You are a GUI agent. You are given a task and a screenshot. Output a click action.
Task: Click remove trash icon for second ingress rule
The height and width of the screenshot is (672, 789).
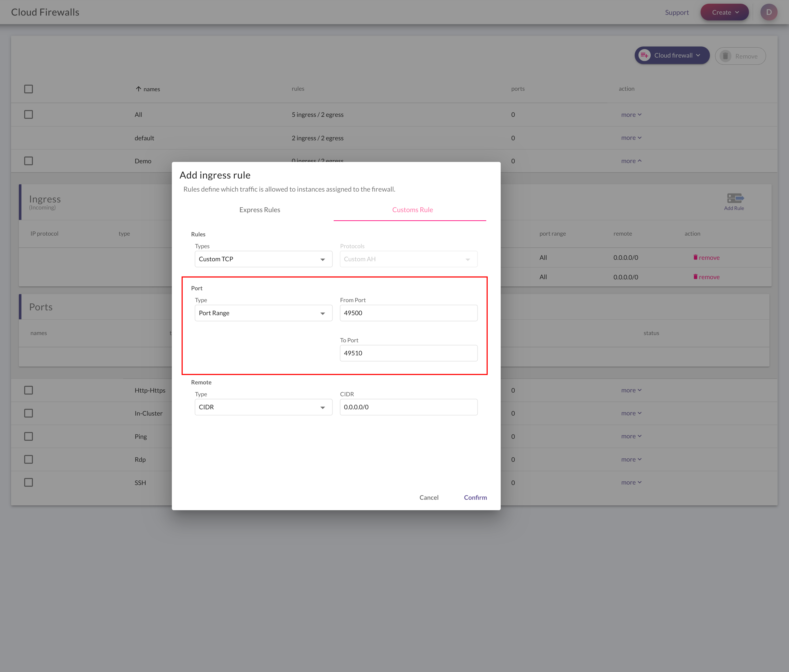tap(695, 277)
